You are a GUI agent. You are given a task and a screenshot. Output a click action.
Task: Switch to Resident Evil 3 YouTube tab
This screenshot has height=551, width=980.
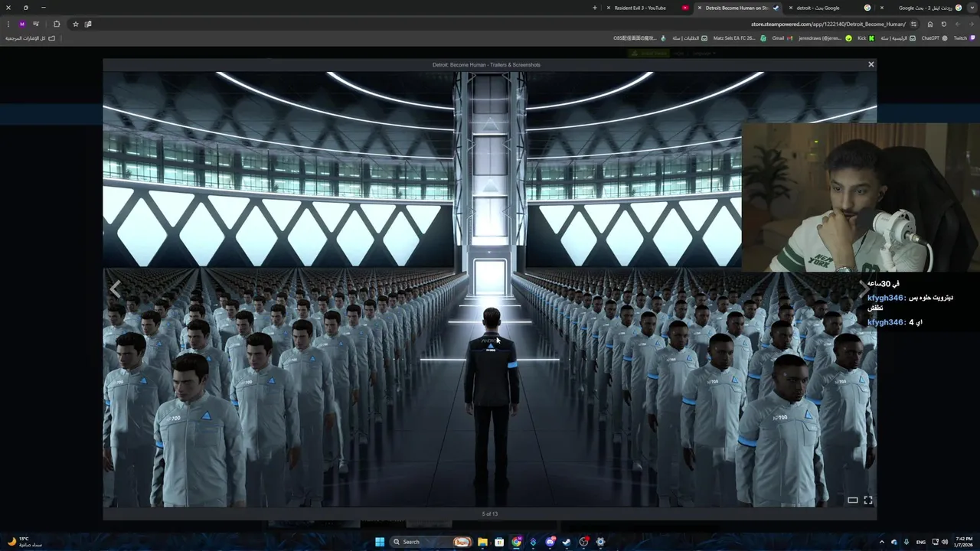pyautogui.click(x=647, y=8)
